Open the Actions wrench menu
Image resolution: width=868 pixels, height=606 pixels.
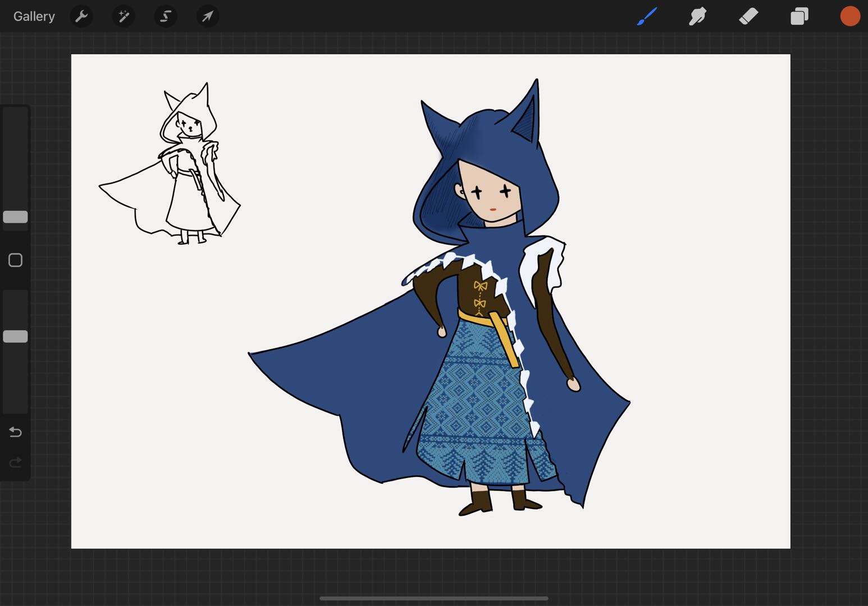[x=81, y=16]
